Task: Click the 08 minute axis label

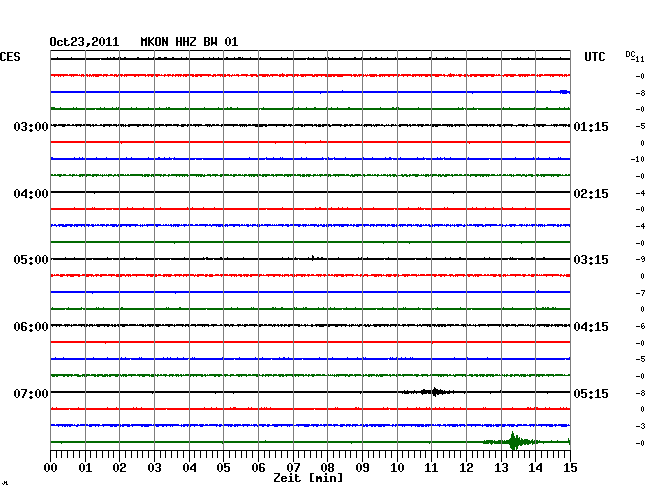Action: (327, 467)
